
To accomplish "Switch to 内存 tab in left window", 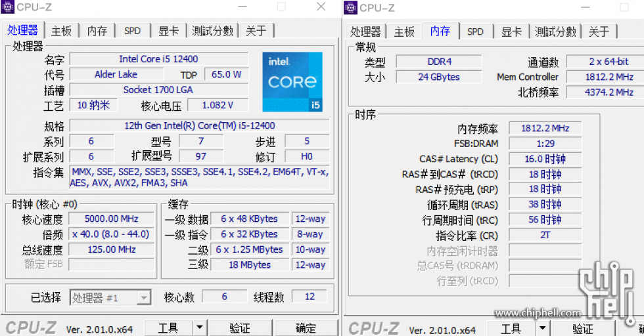I will pos(97,31).
